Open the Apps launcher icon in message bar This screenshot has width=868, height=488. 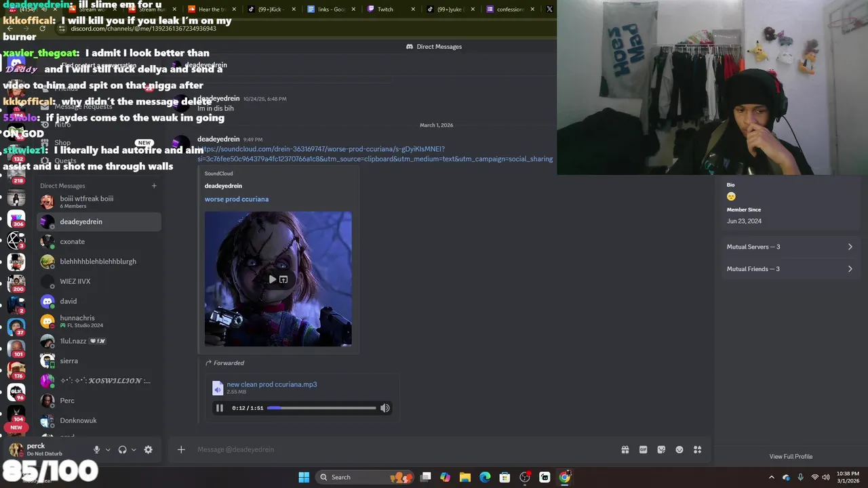coord(697,449)
